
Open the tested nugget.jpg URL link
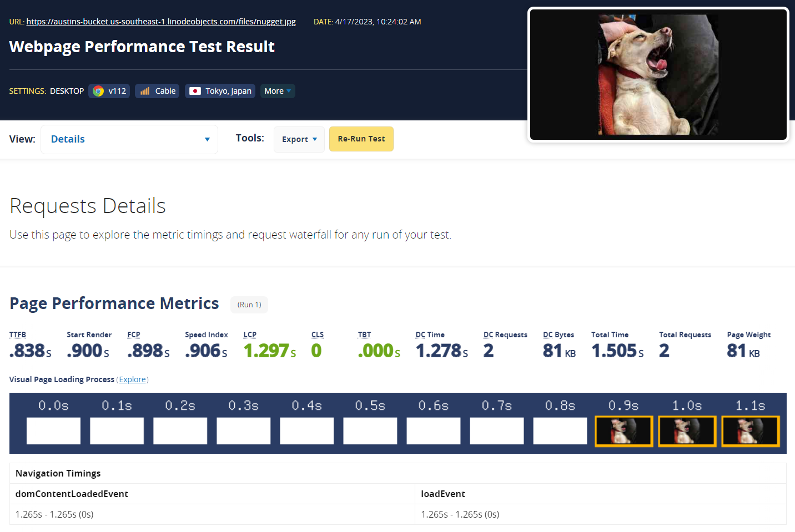pyautogui.click(x=161, y=22)
